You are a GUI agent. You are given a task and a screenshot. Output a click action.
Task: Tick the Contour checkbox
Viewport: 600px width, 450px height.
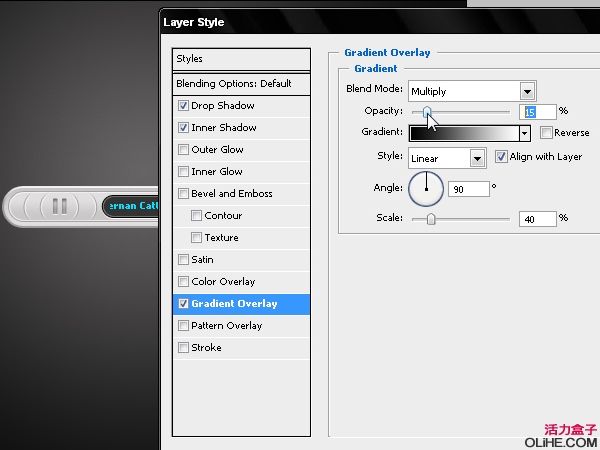pos(196,215)
